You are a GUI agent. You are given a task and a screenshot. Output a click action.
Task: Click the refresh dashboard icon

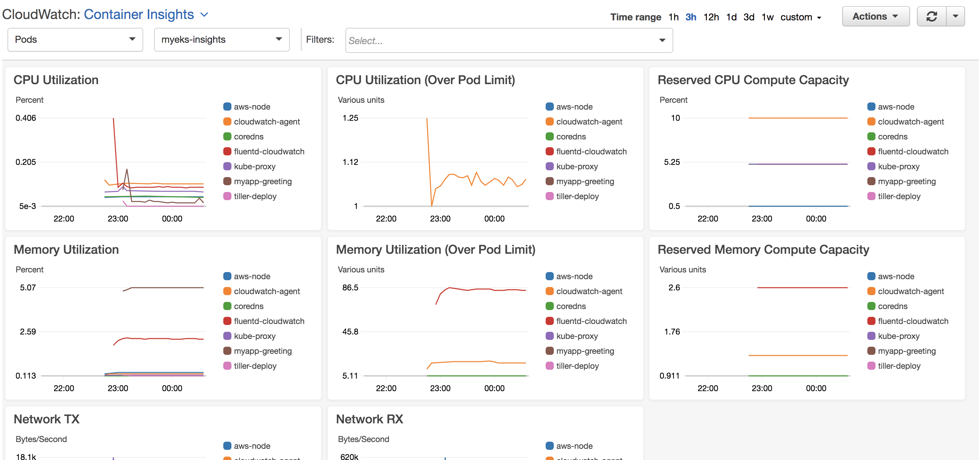click(931, 16)
